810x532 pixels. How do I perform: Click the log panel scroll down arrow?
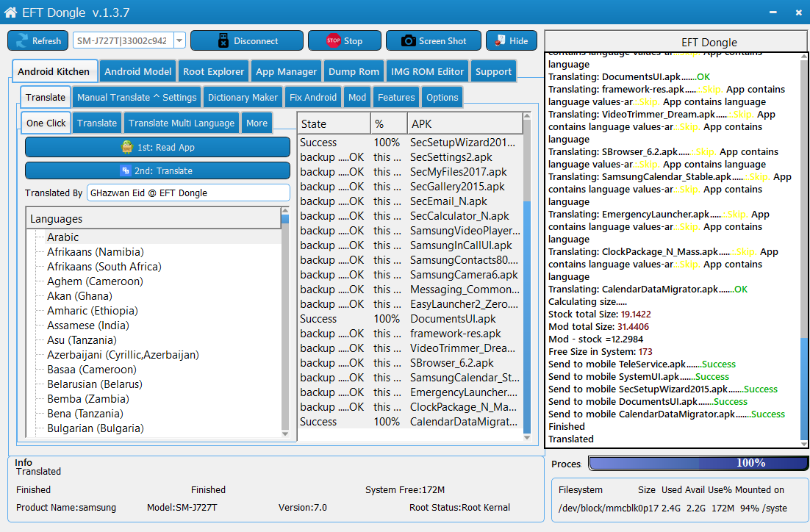[x=804, y=443]
